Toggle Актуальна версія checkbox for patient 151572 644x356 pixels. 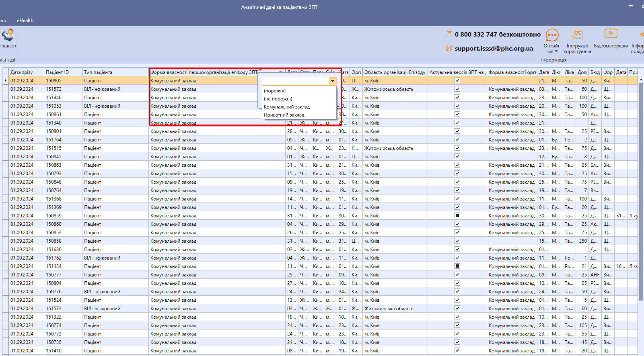tap(457, 89)
